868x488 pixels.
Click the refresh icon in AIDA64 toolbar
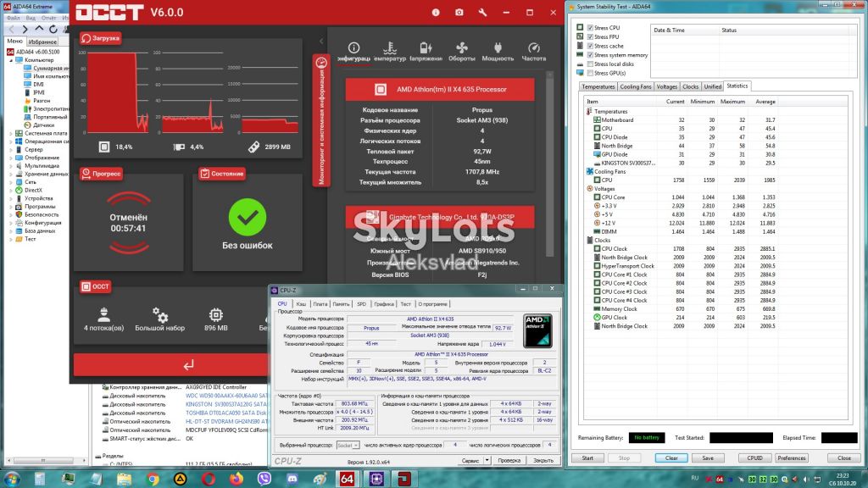[53, 29]
